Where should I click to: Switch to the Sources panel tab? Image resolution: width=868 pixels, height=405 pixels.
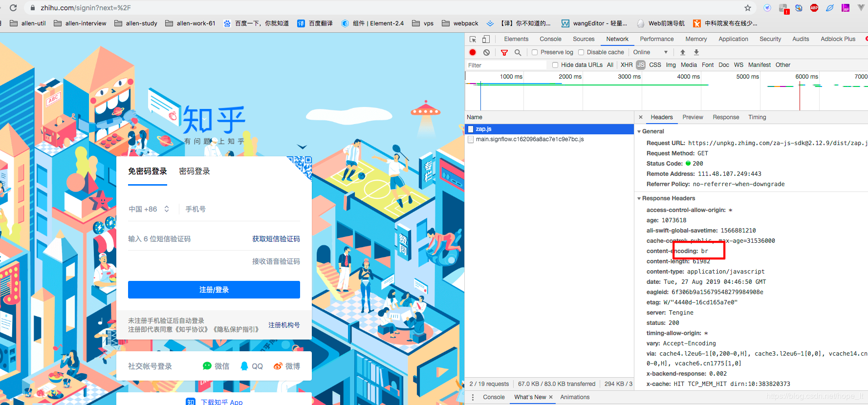coord(584,39)
